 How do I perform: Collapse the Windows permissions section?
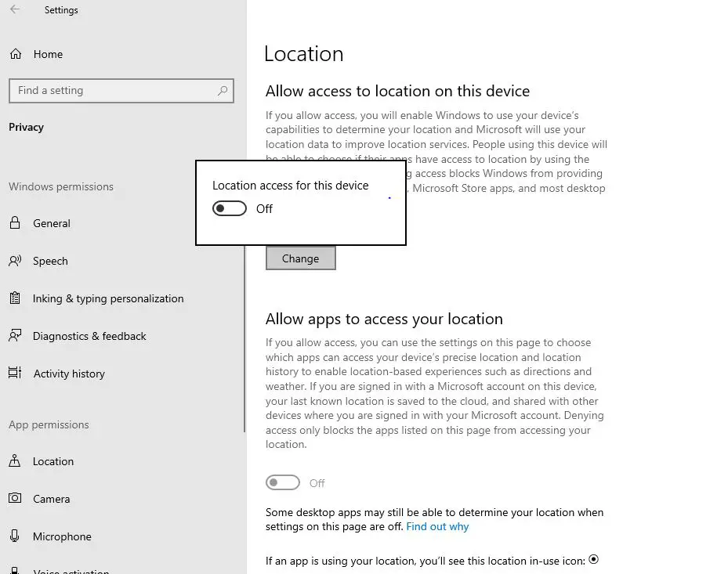[61, 186]
